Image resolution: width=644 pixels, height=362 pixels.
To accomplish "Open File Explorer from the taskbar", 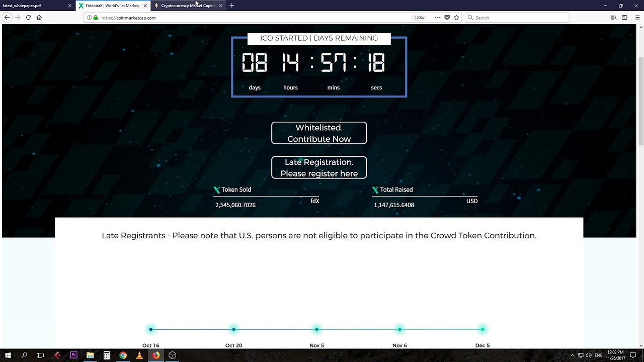I will coord(90,355).
